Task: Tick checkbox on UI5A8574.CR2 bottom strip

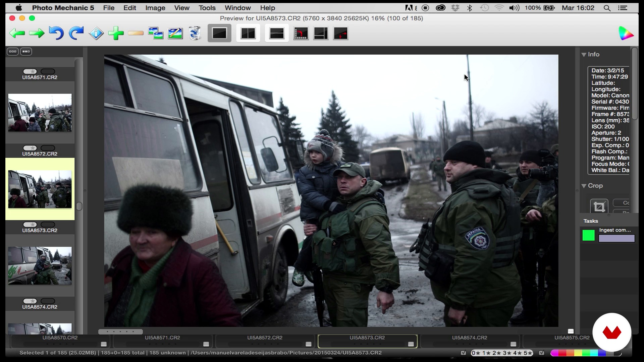Action: (x=513, y=344)
